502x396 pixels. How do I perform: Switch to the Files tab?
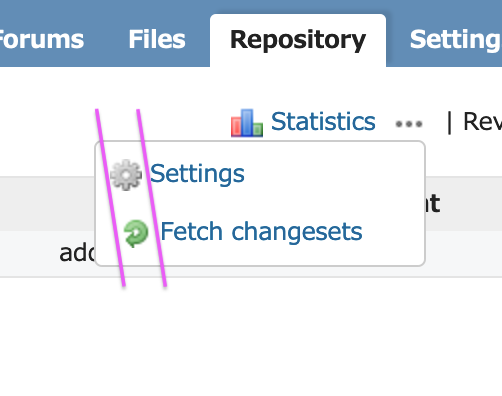(157, 39)
